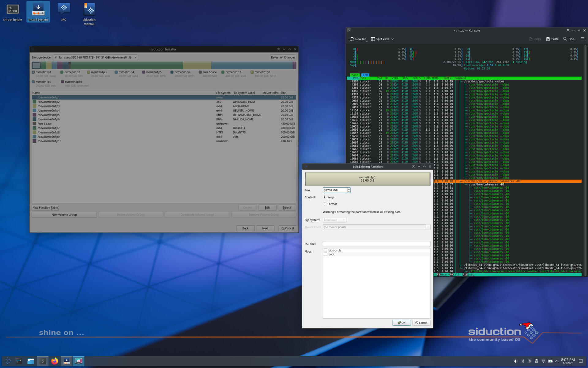
Task: Open the battery status tray icon
Action: (x=550, y=361)
